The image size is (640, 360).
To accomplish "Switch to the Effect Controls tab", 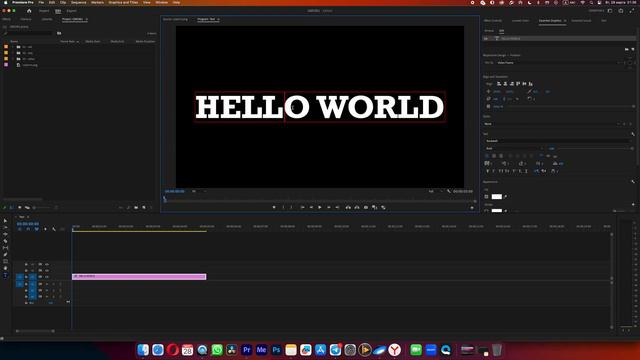I will pyautogui.click(x=493, y=20).
